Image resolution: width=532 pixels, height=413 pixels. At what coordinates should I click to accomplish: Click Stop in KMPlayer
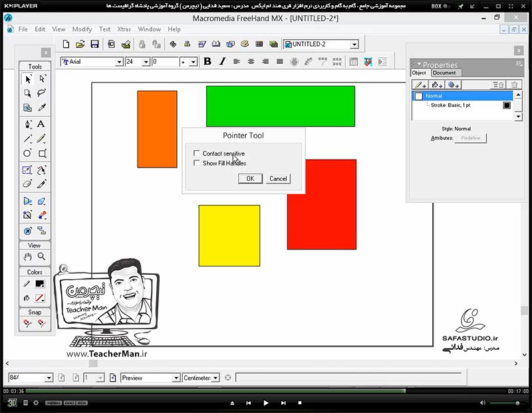pos(300,403)
